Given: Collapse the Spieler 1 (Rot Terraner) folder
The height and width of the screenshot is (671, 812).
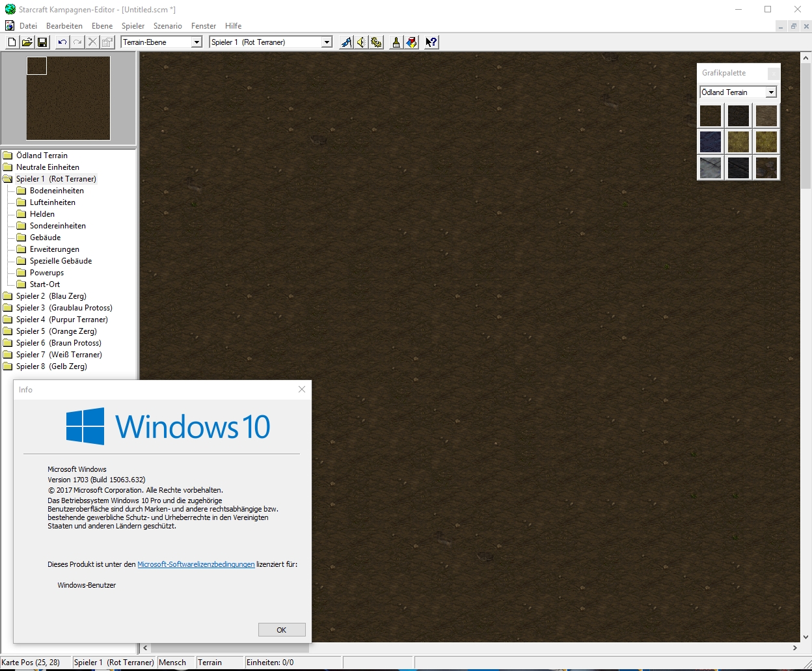Looking at the screenshot, I should coord(50,179).
